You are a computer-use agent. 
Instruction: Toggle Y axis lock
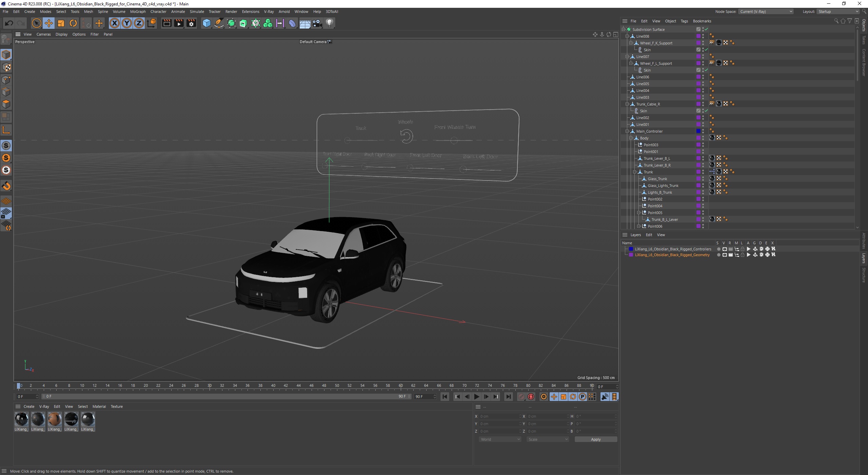[x=127, y=23]
